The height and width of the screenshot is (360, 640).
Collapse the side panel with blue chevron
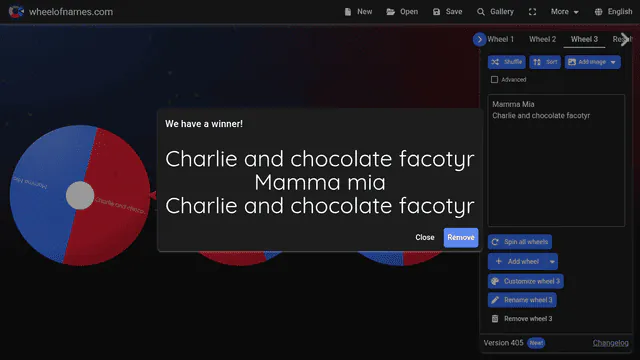479,40
